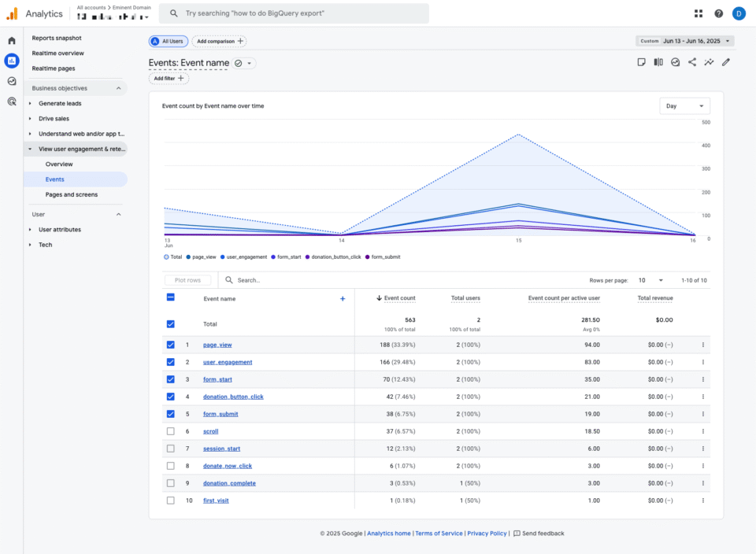Viewport: 756px width, 554px height.
Task: Open row menu for user_engagement
Action: [703, 362]
